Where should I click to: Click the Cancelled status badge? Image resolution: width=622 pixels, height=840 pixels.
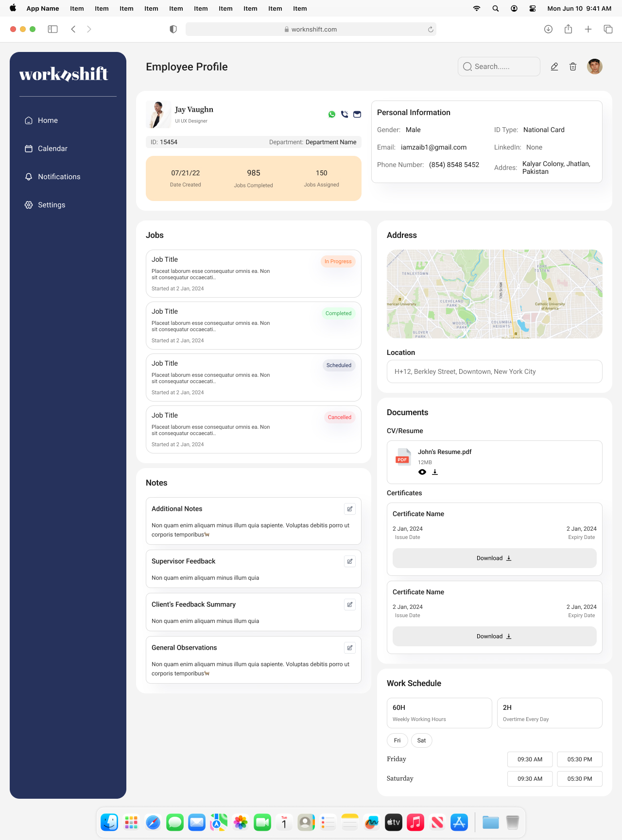point(340,417)
